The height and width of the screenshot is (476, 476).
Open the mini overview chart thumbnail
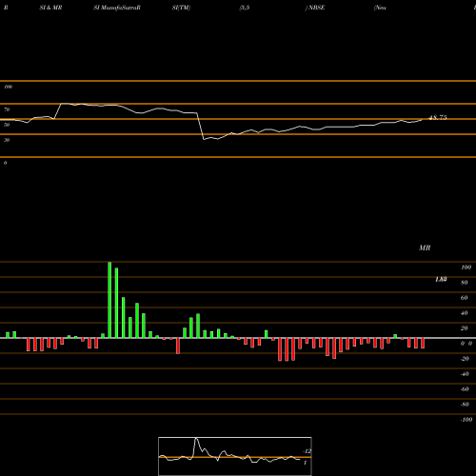pos(235,456)
